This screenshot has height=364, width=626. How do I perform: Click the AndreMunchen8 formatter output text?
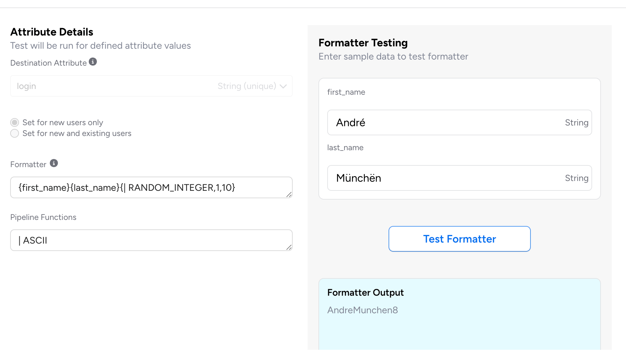362,310
